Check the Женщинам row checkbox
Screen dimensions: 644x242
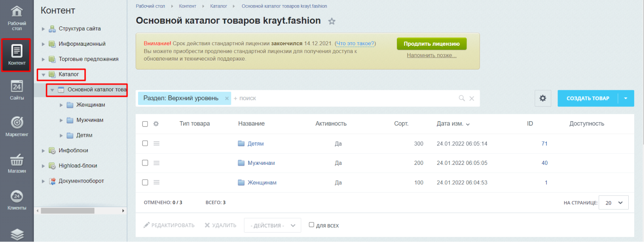coord(145,183)
